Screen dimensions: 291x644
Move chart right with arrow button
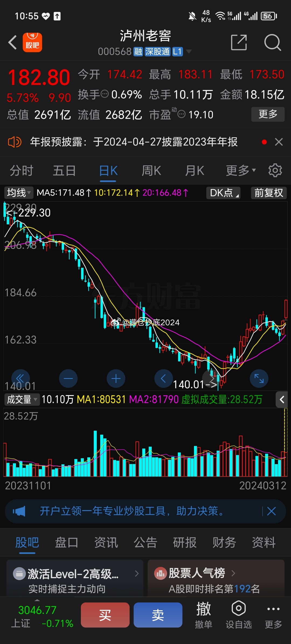[x=211, y=379]
